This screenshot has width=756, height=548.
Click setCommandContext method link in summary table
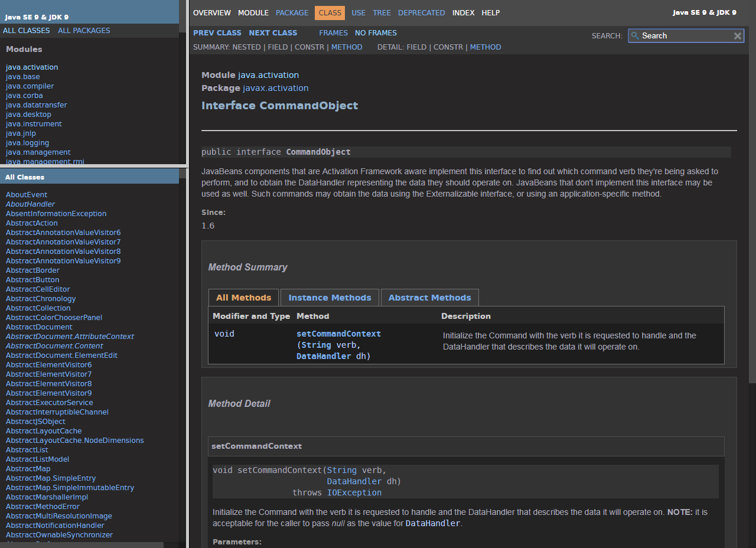click(x=338, y=334)
